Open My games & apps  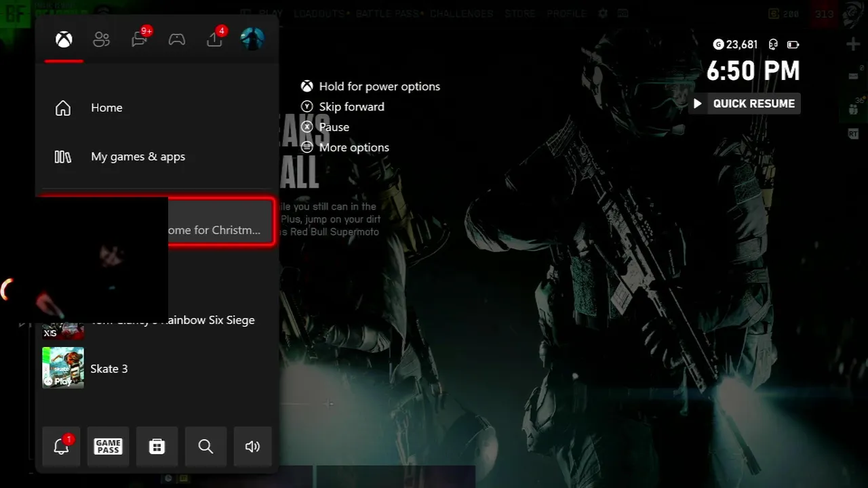(x=157, y=157)
